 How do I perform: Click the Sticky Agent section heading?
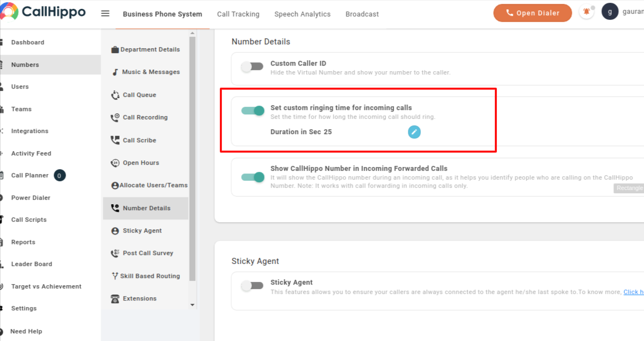(x=255, y=261)
